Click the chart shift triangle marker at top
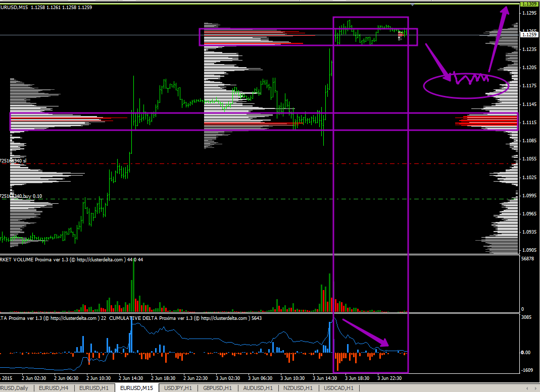Viewport: 540px width, 392px height. click(412, 5)
